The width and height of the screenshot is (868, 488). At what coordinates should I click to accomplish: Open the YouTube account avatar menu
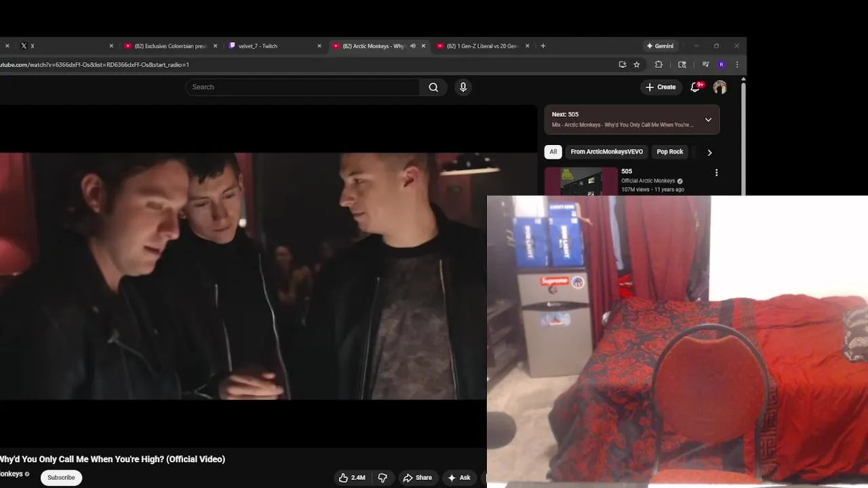[x=720, y=87]
